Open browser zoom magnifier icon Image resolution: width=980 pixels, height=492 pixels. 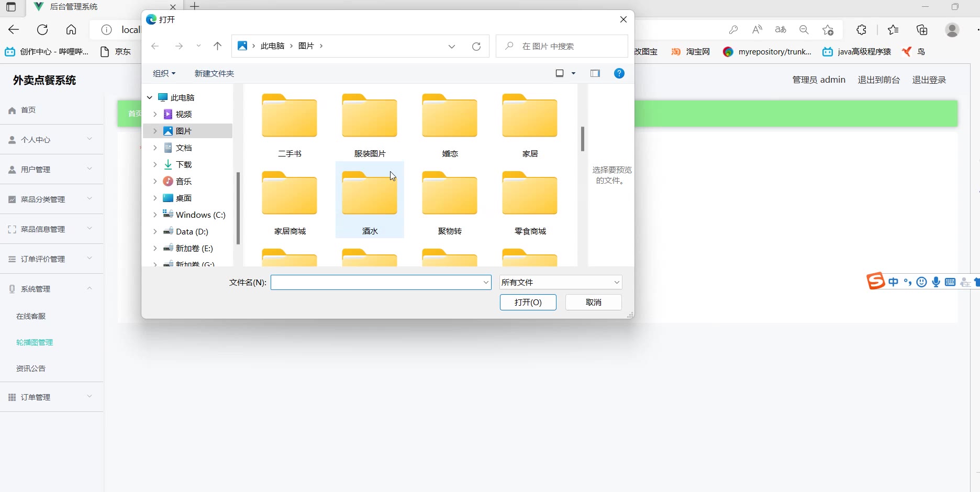point(804,30)
